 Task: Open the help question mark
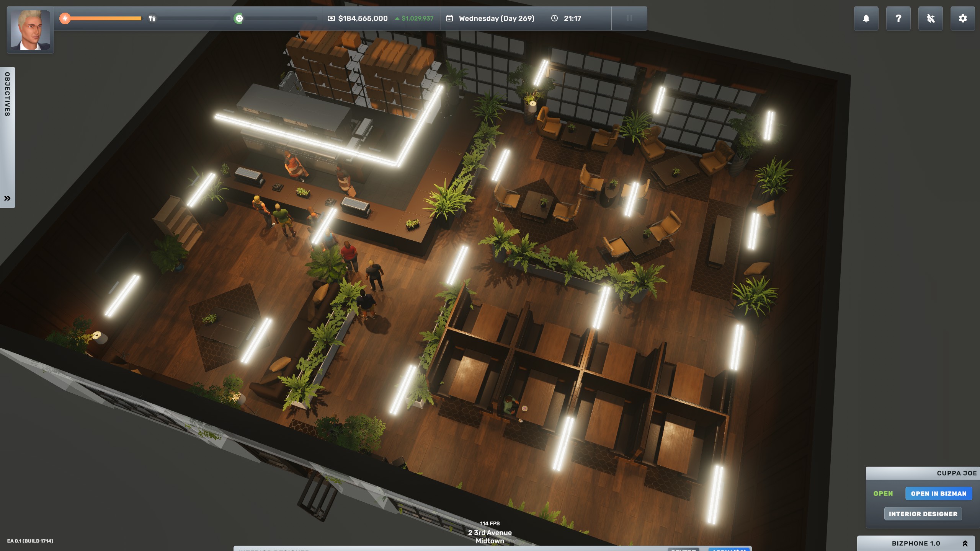point(898,18)
